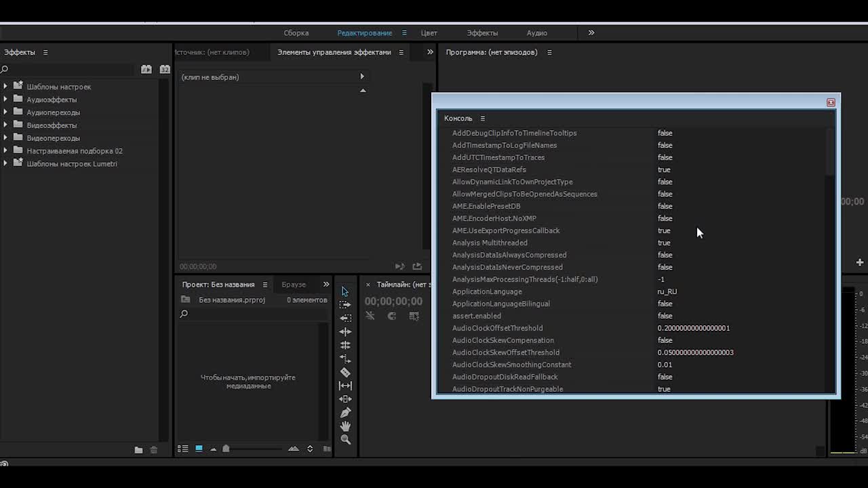Open the Консоль panel menu

point(483,119)
